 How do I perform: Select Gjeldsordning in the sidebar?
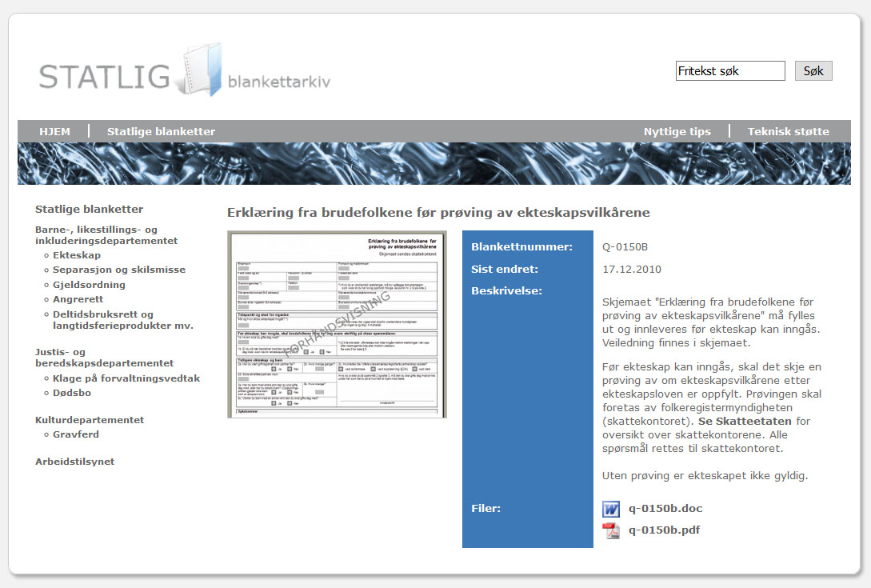89,285
